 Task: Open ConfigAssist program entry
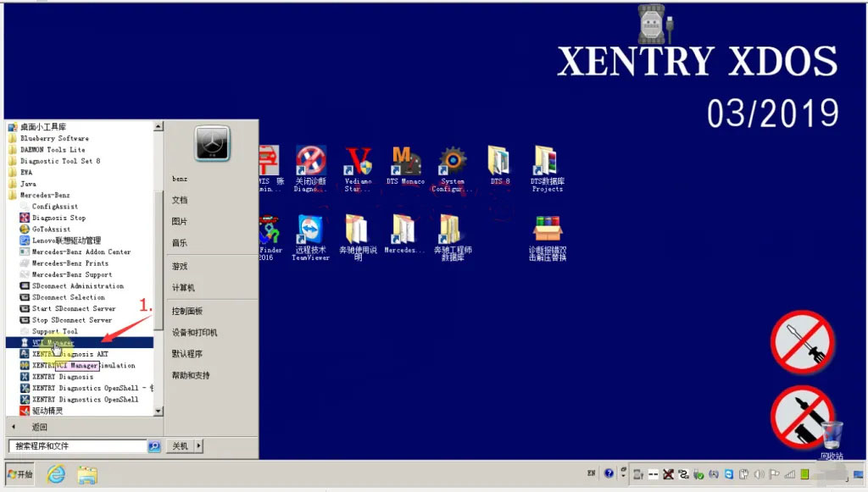pyautogui.click(x=48, y=206)
